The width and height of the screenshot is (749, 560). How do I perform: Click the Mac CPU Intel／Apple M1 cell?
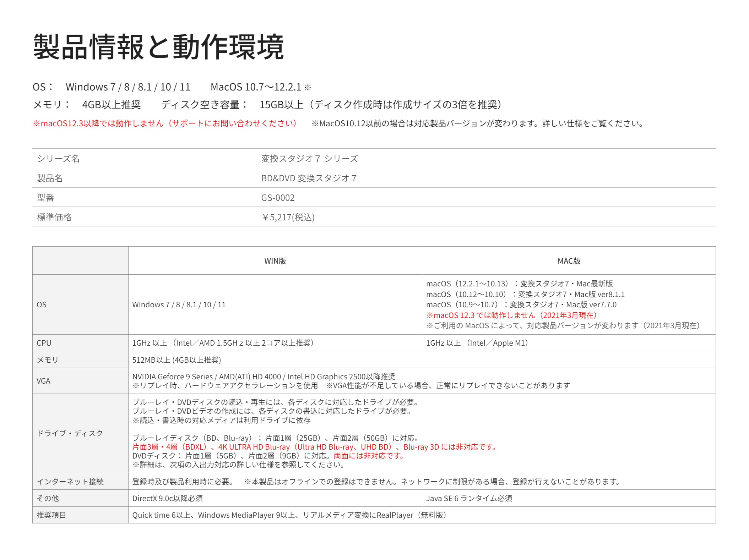click(x=477, y=343)
